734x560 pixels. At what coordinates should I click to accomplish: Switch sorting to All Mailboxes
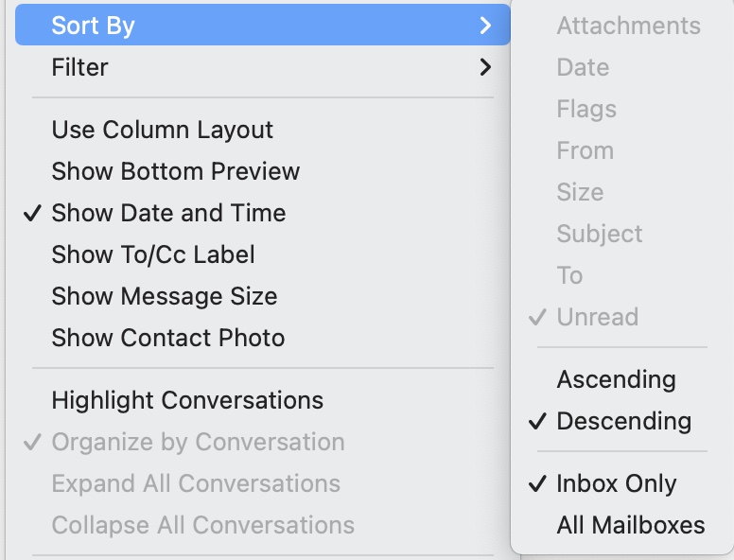[x=630, y=525]
